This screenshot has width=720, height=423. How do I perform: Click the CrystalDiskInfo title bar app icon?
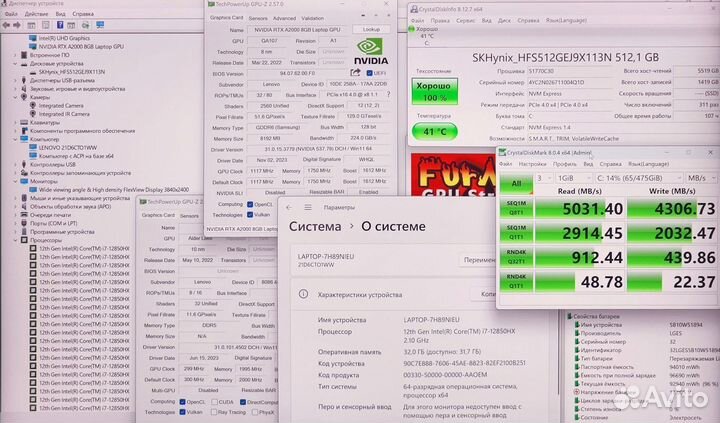[414, 9]
